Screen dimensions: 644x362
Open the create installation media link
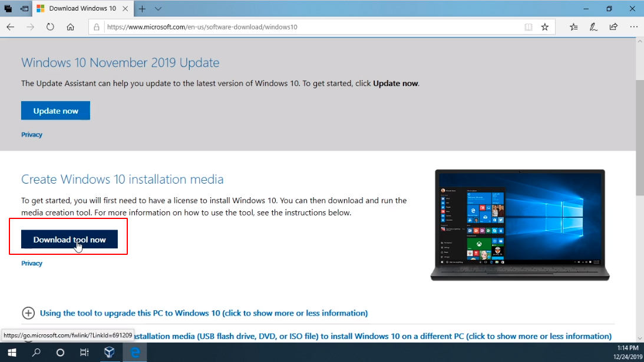coord(373,336)
